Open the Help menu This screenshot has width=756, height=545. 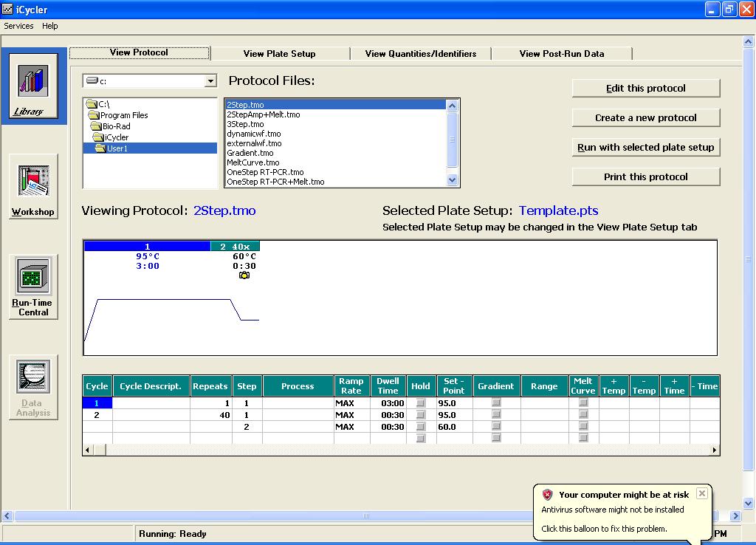49,26
